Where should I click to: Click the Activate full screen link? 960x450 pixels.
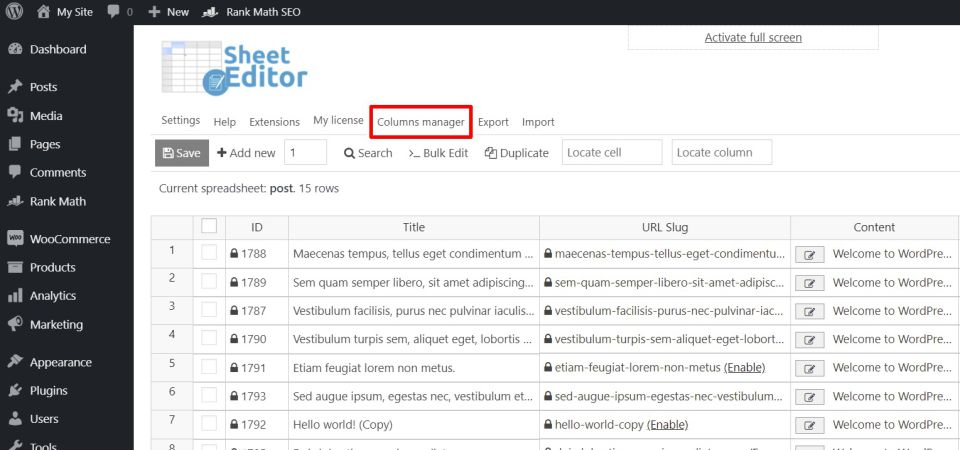[753, 38]
